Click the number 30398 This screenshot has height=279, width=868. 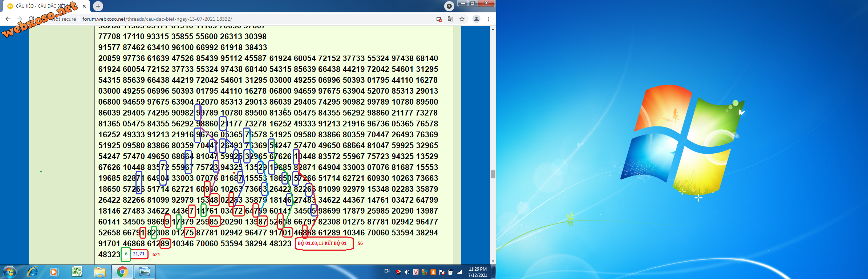[x=256, y=36]
